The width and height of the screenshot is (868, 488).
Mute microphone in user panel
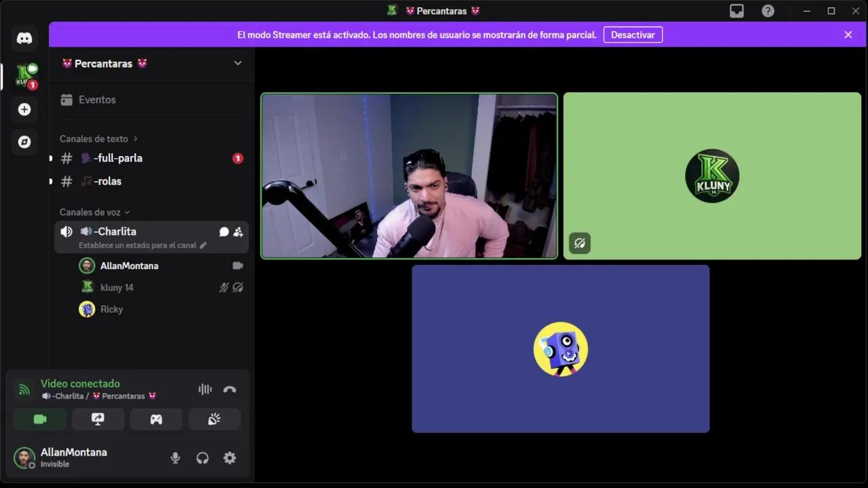pos(175,458)
